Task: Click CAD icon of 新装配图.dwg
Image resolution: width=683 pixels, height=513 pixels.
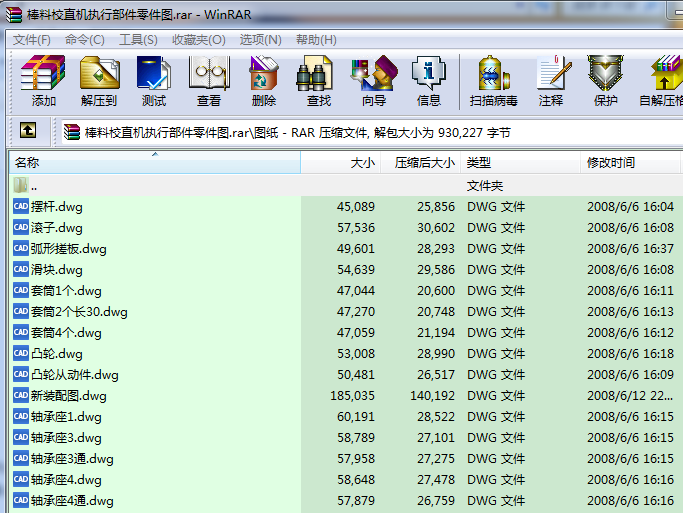Action: 20,395
